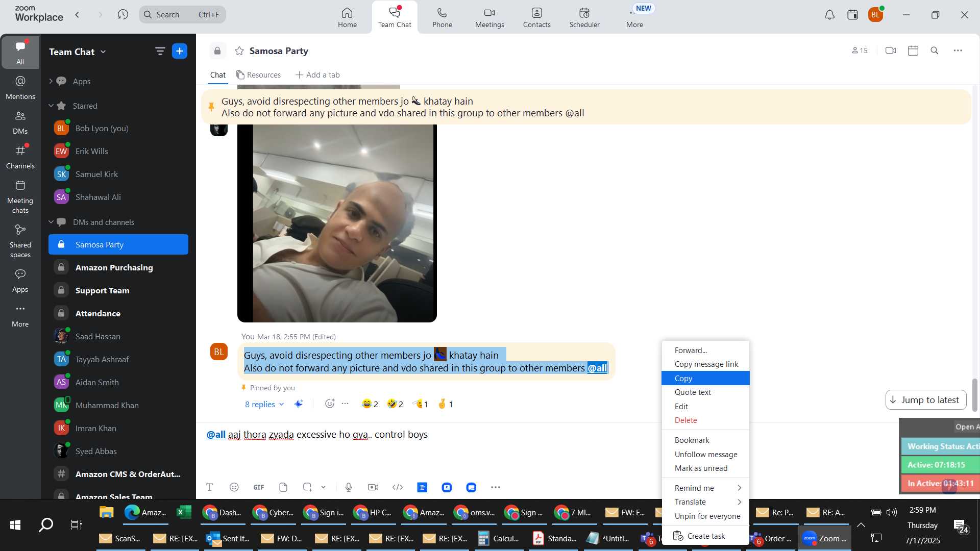
Task: Click the emoji picker in composer
Action: [x=234, y=487]
